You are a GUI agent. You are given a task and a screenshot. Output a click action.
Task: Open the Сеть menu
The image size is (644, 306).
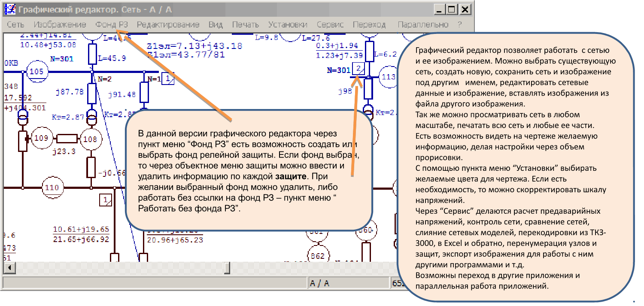tap(15, 24)
